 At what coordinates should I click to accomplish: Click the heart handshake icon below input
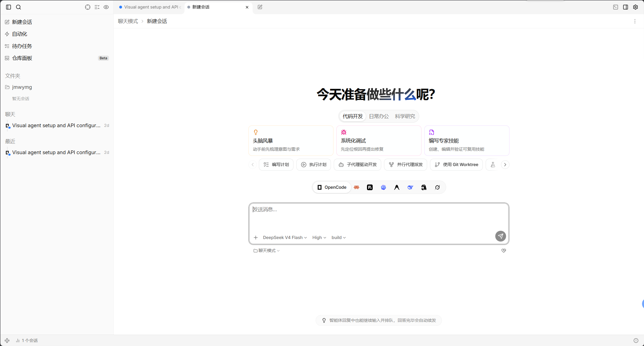[x=504, y=251]
